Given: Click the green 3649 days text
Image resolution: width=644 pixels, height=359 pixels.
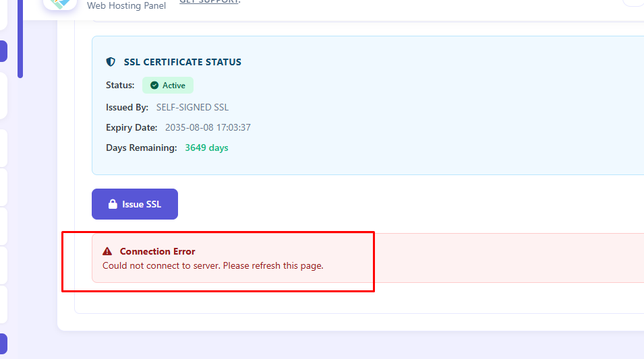Looking at the screenshot, I should (206, 148).
